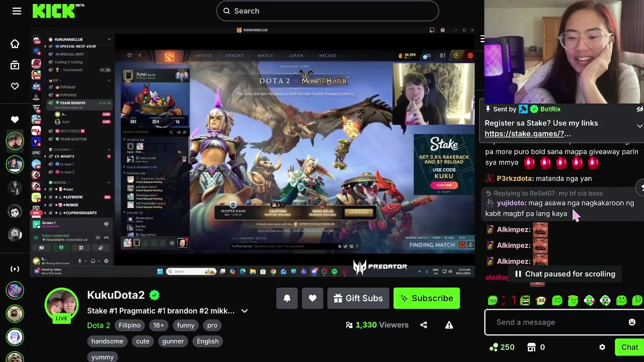Viewport: 644px width, 362px height.
Task: Click yujidoto's username in chat
Action: point(511,203)
